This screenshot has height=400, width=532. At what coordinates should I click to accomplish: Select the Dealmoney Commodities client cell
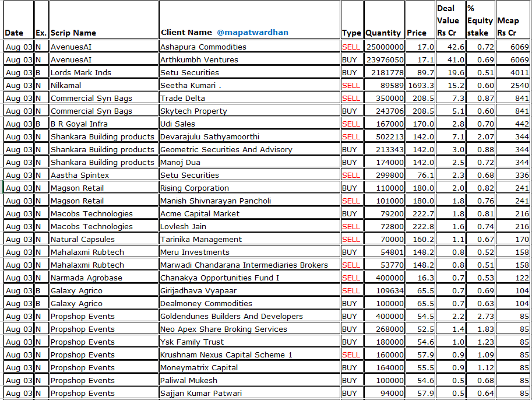(x=249, y=304)
